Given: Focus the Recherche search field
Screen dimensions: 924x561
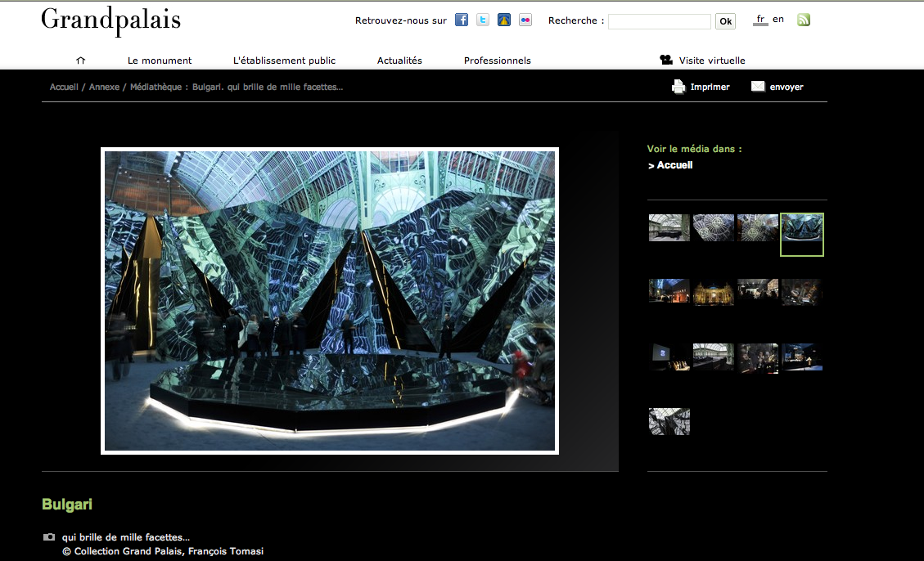Looking at the screenshot, I should coord(660,21).
